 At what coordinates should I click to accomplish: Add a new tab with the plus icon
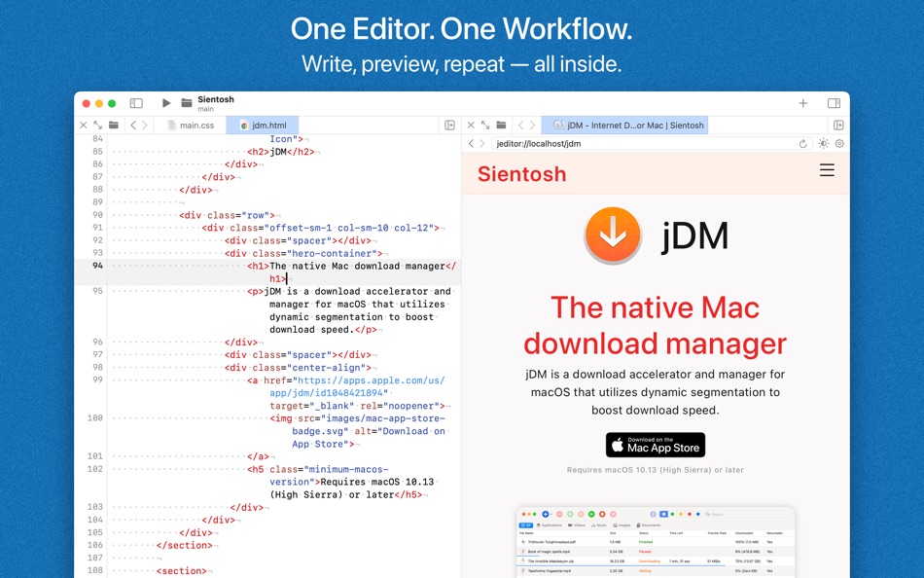(802, 103)
